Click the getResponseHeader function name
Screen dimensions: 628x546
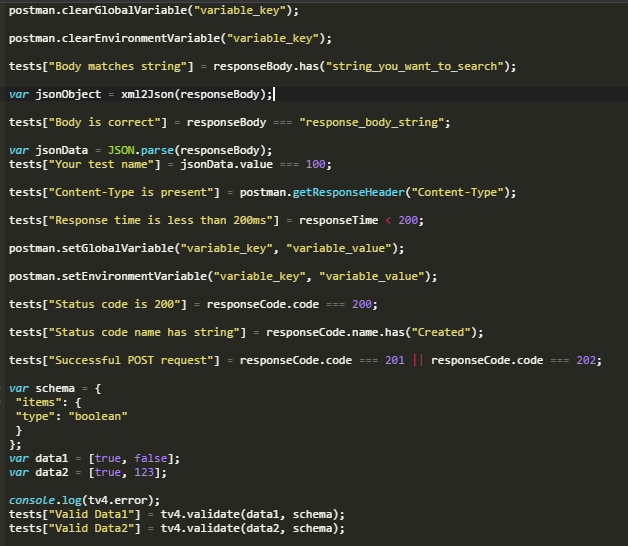pyautogui.click(x=348, y=193)
